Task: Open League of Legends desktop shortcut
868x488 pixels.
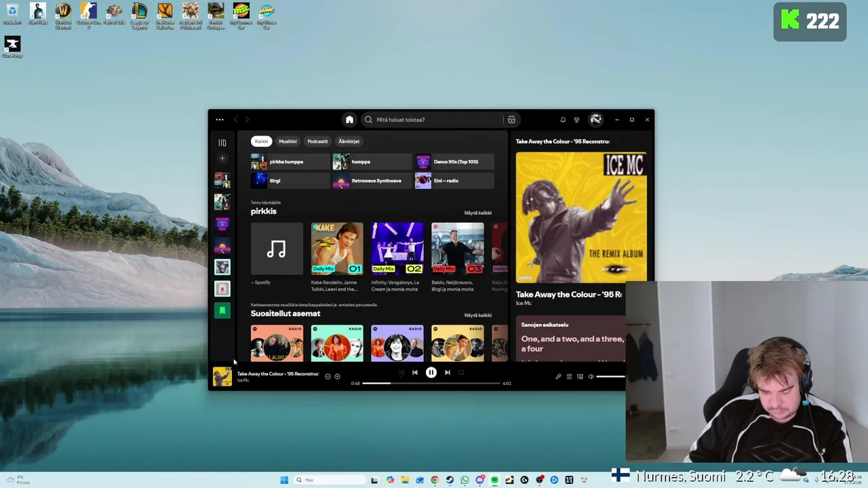Action: pos(139,16)
